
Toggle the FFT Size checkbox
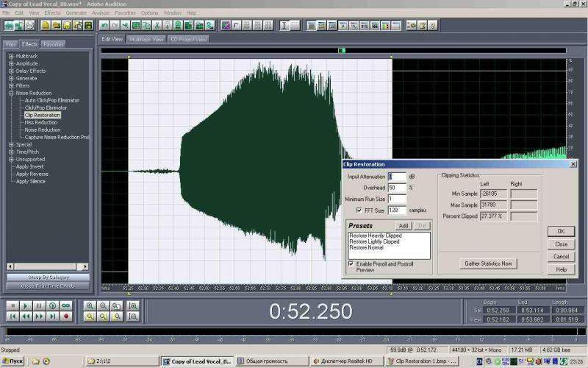pos(359,210)
